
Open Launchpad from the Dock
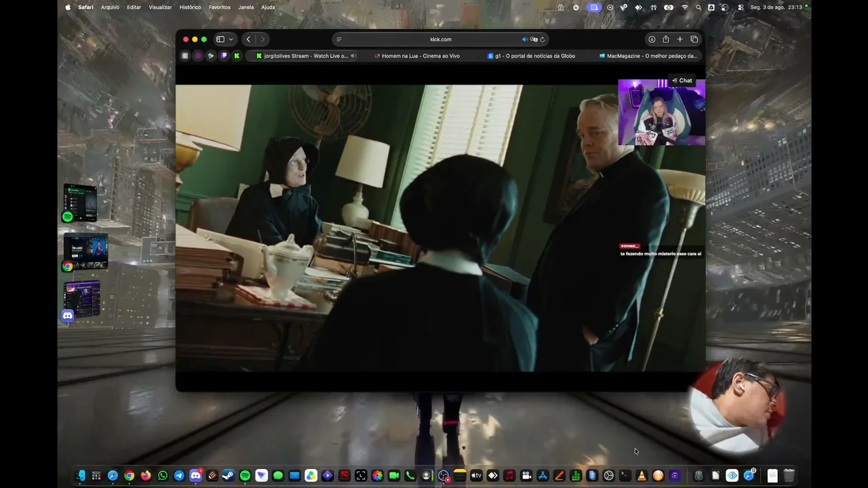(96, 476)
